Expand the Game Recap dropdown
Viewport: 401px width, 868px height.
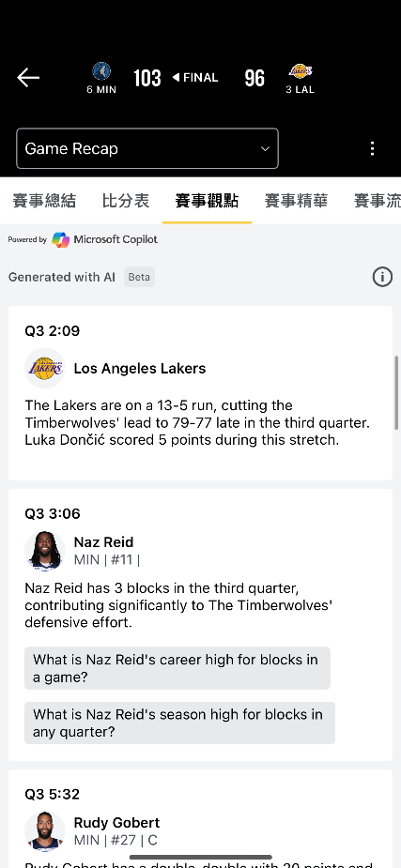point(147,148)
